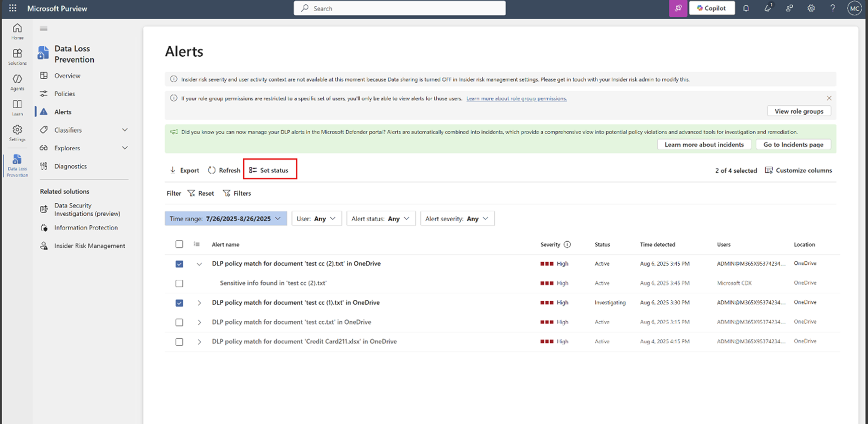
Task: Collapse navigation with the hamburger icon
Action: pos(43,28)
